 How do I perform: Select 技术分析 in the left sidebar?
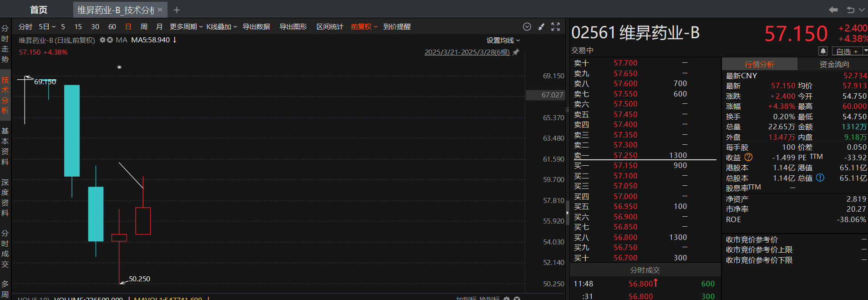(5, 95)
